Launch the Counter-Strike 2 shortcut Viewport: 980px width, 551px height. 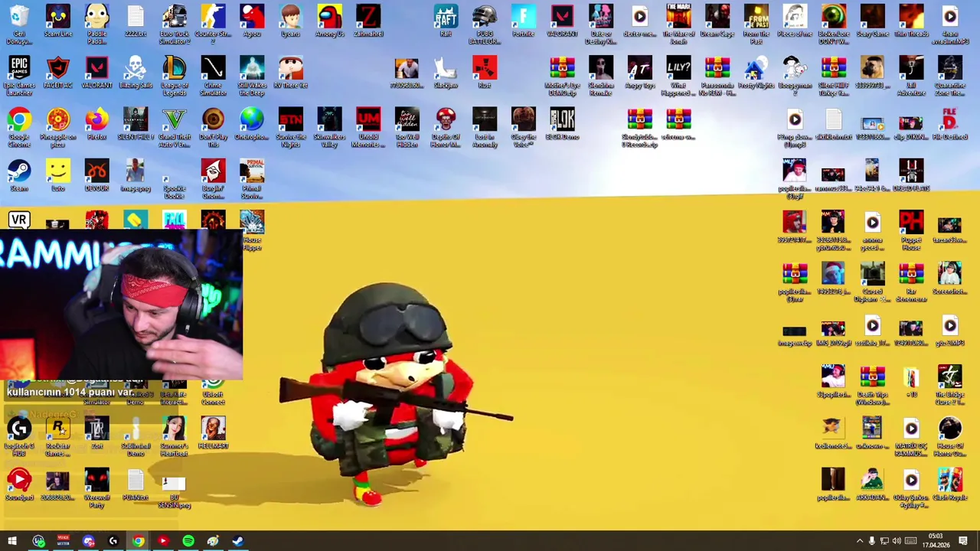coord(213,24)
